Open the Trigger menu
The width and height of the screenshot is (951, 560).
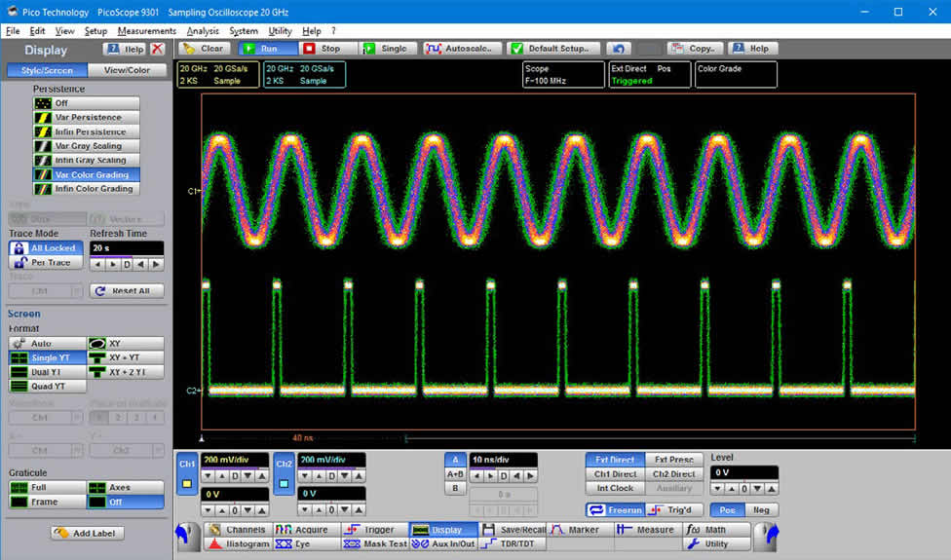point(374,530)
